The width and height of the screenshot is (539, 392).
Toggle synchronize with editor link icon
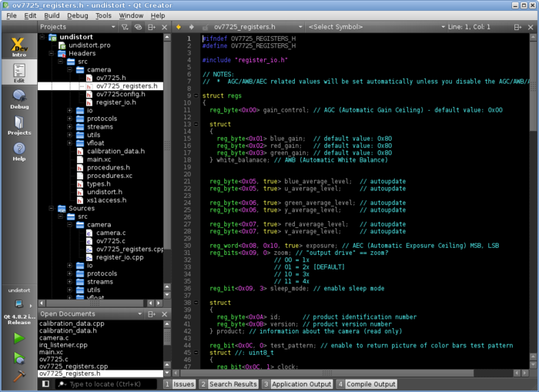(138, 27)
